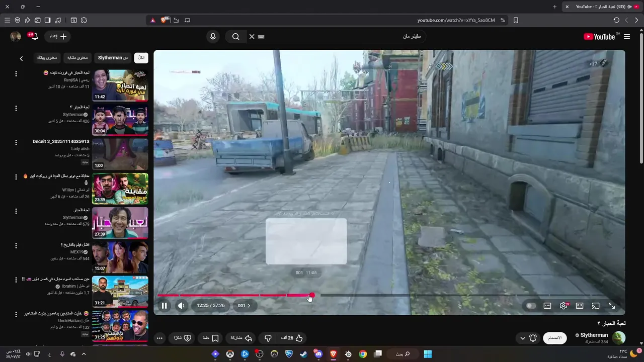
Task: Click the youtube.com address bar URL
Action: point(456,20)
